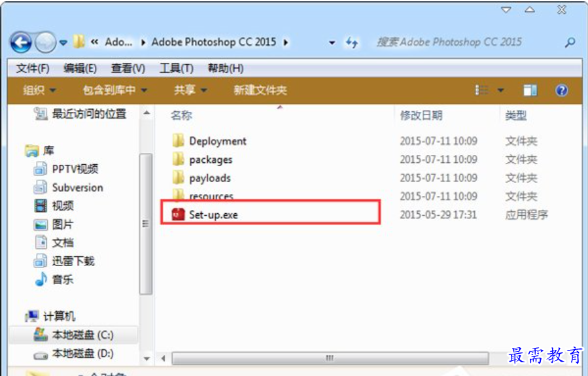This screenshot has height=376, width=588.
Task: Open the 文件(F) menu
Action: click(x=33, y=68)
